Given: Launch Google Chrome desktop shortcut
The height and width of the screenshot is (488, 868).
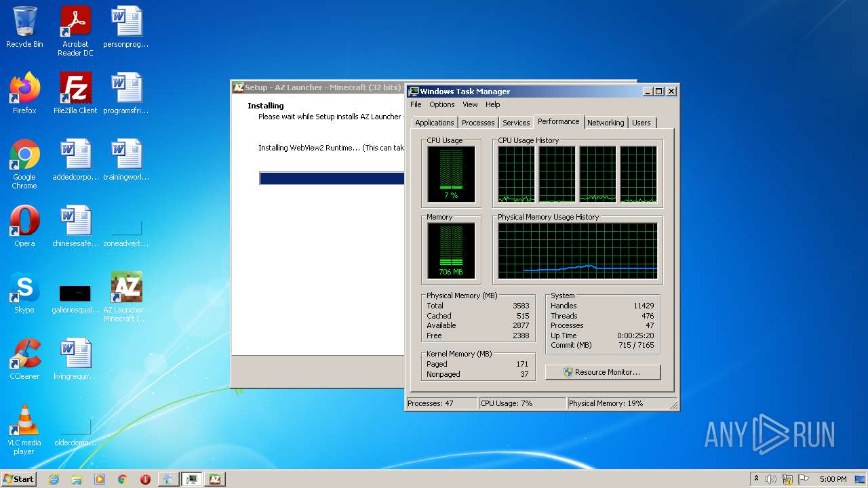Looking at the screenshot, I should (x=24, y=164).
